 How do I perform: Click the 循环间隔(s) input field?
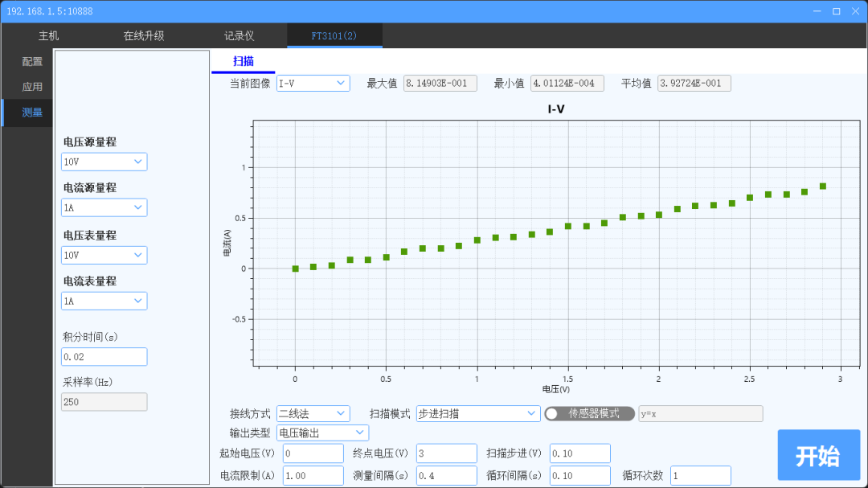(579, 476)
